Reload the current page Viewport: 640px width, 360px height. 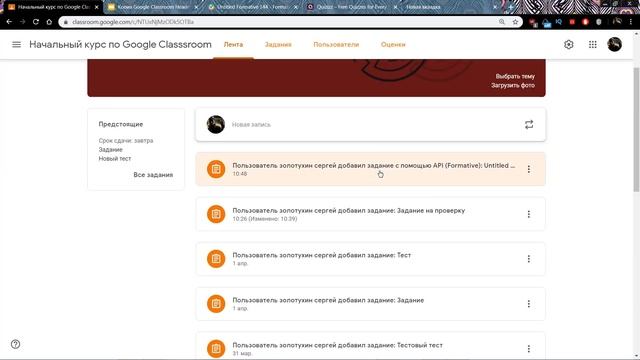pos(36,22)
